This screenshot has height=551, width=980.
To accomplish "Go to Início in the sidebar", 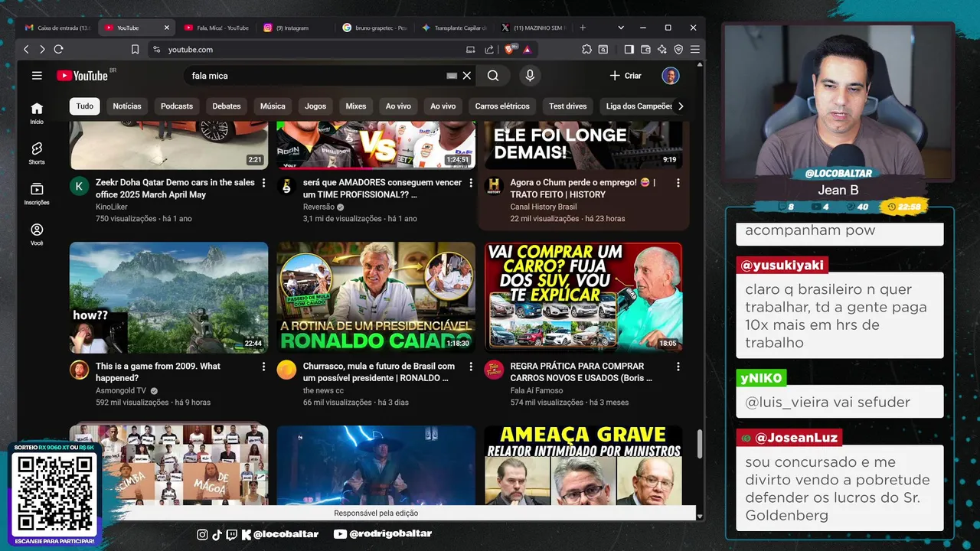I will pos(37,112).
